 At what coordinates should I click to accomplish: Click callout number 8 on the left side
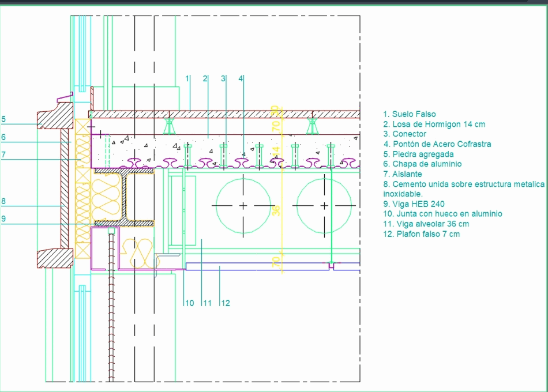point(4,202)
